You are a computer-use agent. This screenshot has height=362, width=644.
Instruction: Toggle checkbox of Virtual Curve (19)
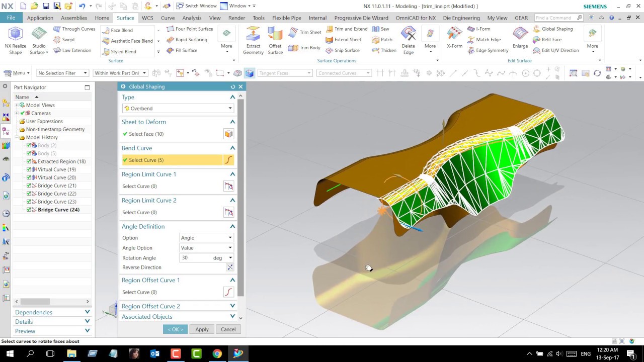tap(29, 169)
